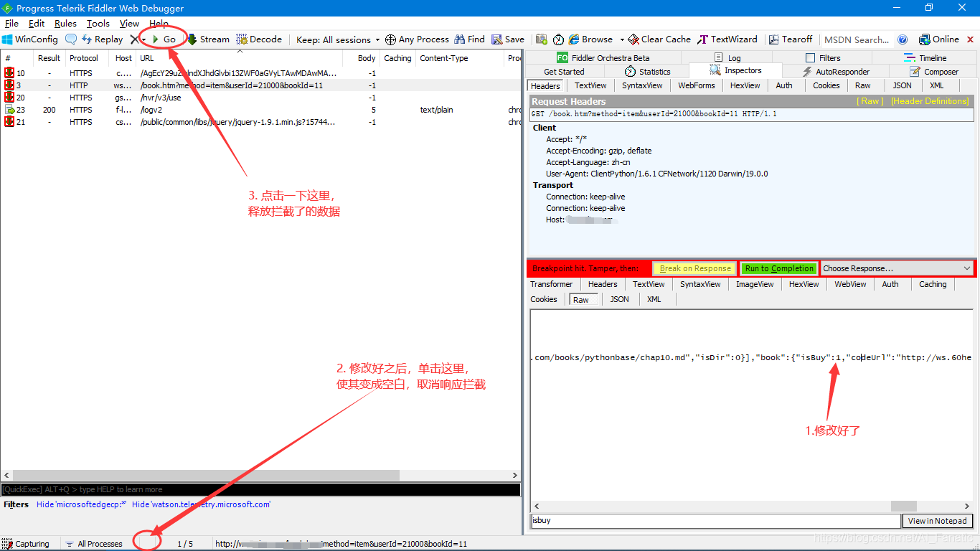Open TextWizard tool
Viewport: 980px width, 551px height.
(727, 39)
